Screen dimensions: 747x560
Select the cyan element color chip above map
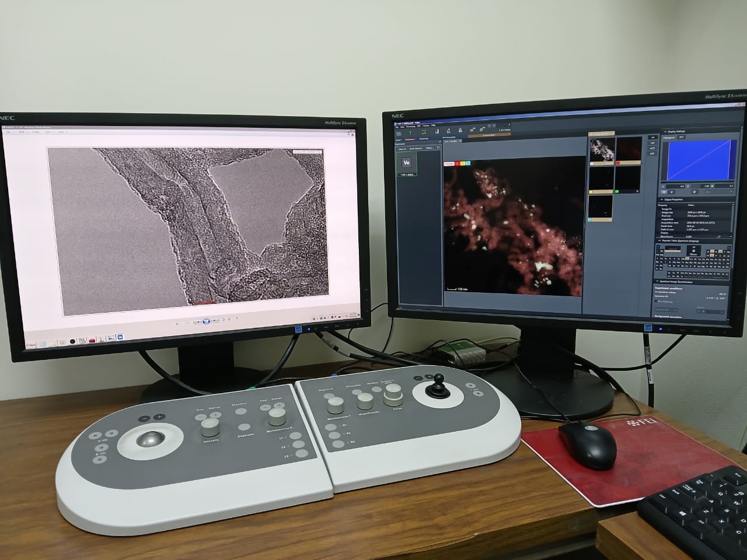[468, 163]
